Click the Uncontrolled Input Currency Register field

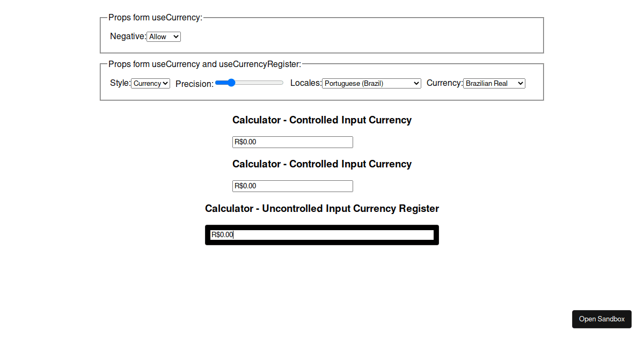click(x=321, y=234)
